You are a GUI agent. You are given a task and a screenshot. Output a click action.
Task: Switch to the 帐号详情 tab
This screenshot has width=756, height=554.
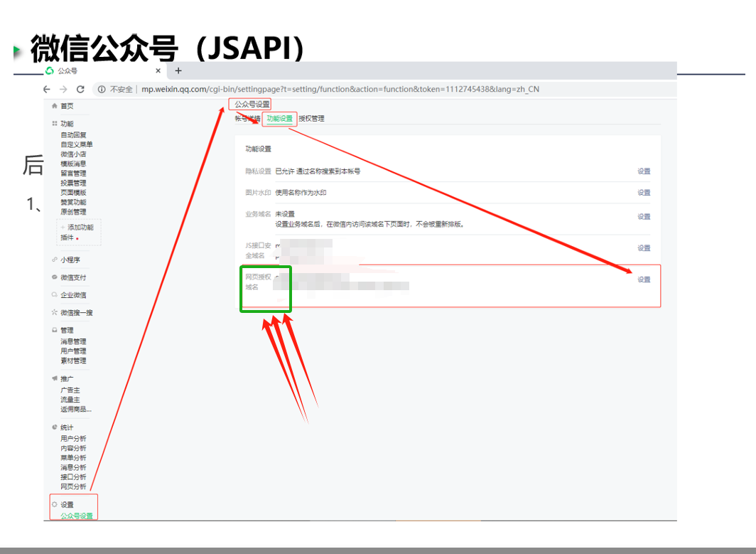(248, 118)
